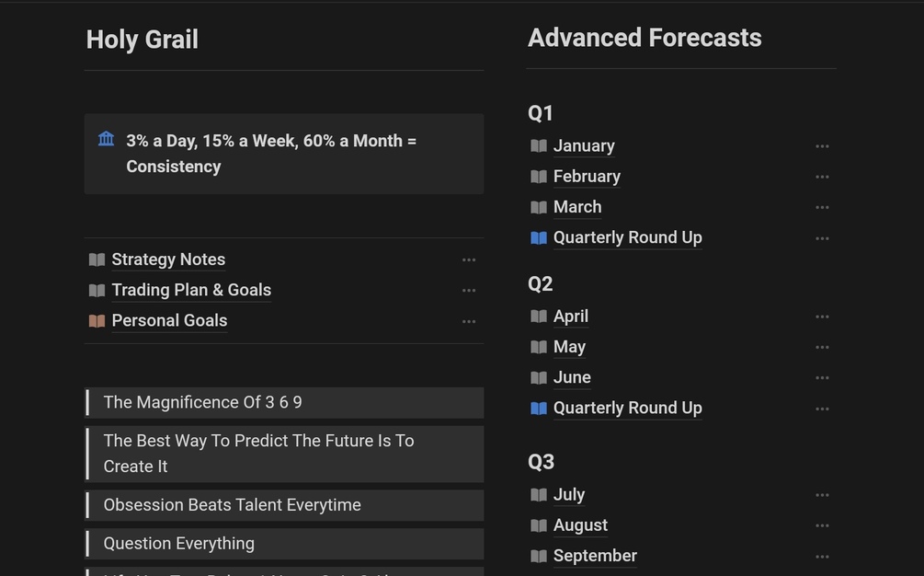Screen dimensions: 924x576
Task: Open the three-dot menu for Personal Goals
Action: pos(469,321)
